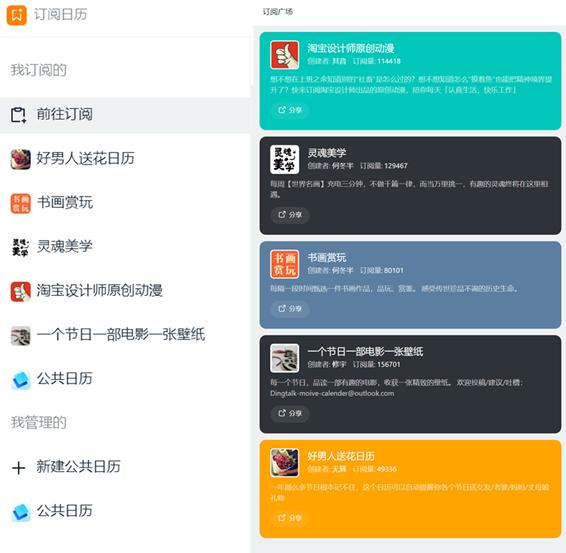This screenshot has width=566, height=553.
Task: Click the Dingtalk-moive-calender@outlook.com email text
Action: pos(332,393)
